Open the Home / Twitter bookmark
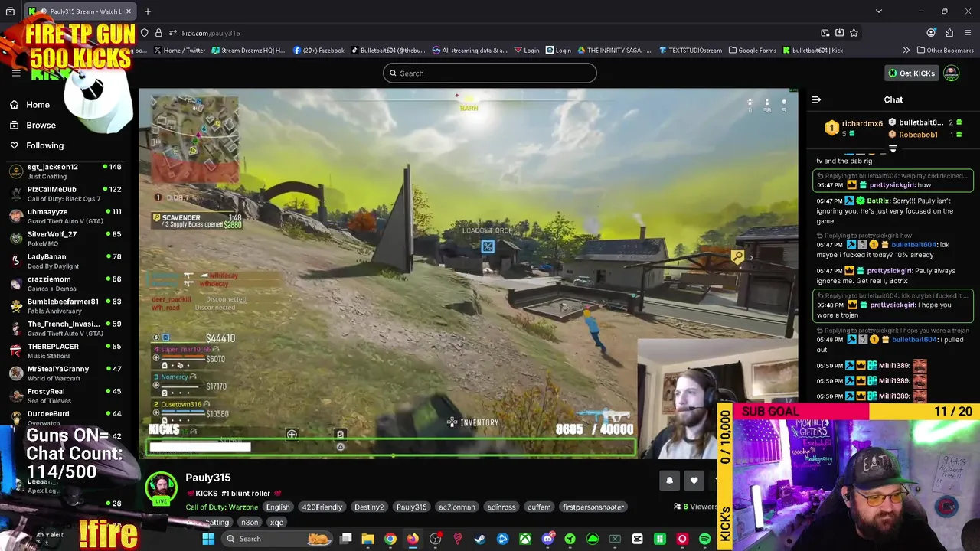 point(180,51)
